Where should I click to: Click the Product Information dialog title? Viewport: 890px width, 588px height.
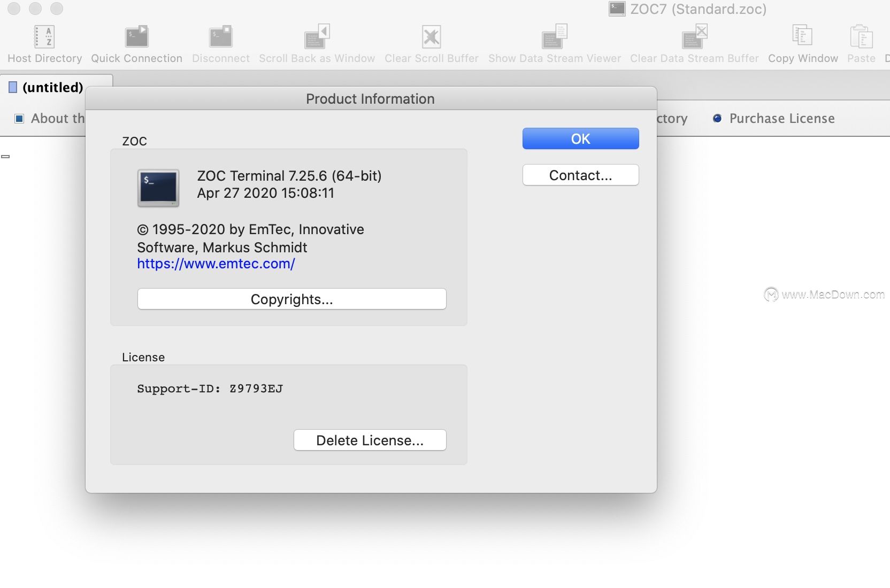pyautogui.click(x=370, y=99)
